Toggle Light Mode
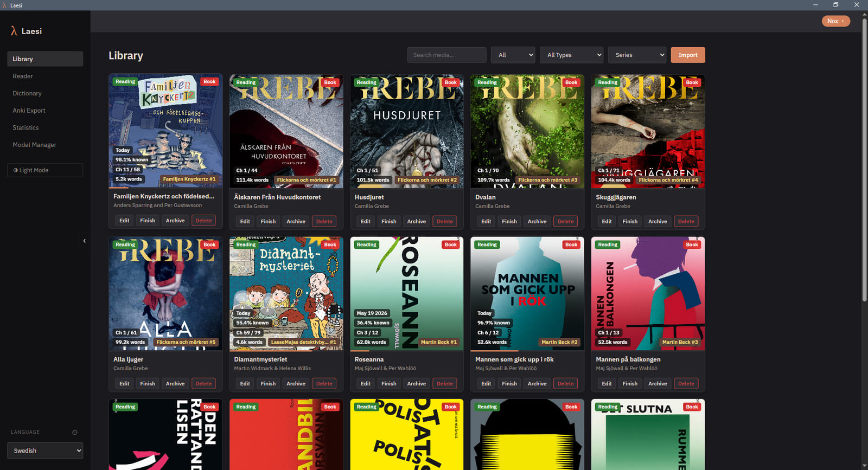Screen dimensions: 868x470 pyautogui.click(x=45, y=170)
